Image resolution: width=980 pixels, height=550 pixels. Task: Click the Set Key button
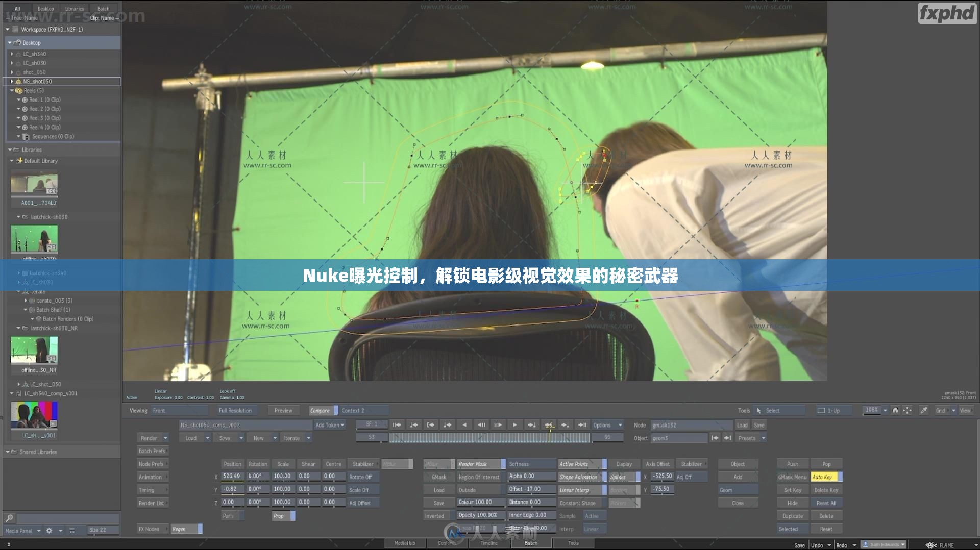coord(793,490)
